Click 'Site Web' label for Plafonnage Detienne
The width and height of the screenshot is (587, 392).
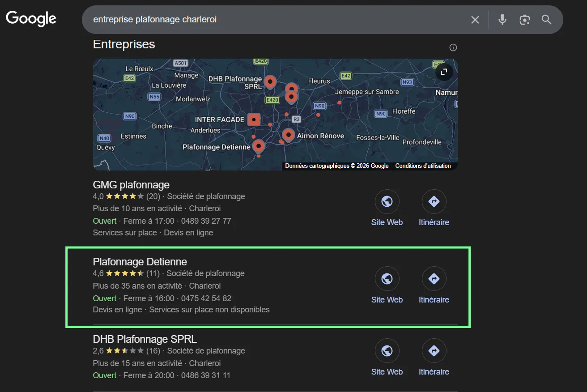[387, 300]
